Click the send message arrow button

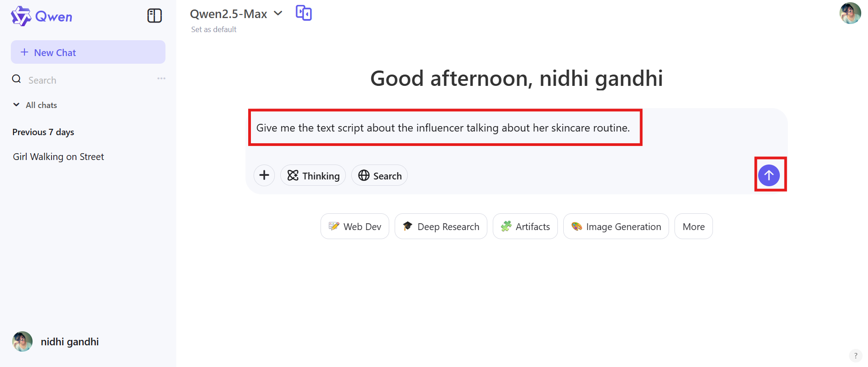coord(769,175)
